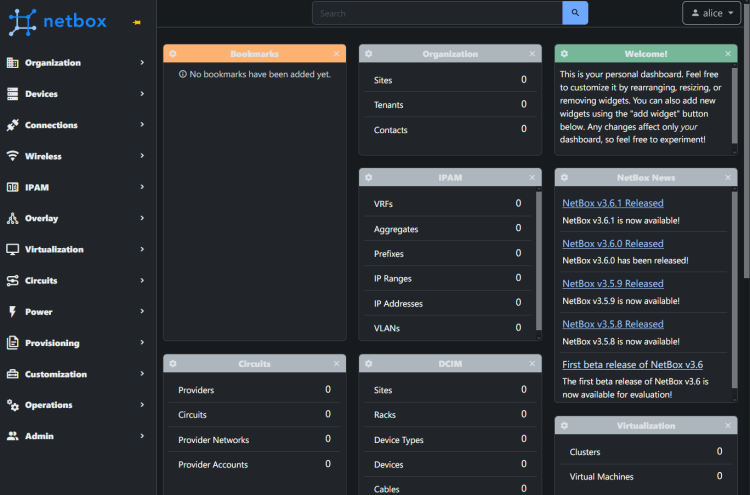Screen dimensions: 750x495
Task: Open First beta release of NetBox v3.6 link
Action: click(x=632, y=364)
